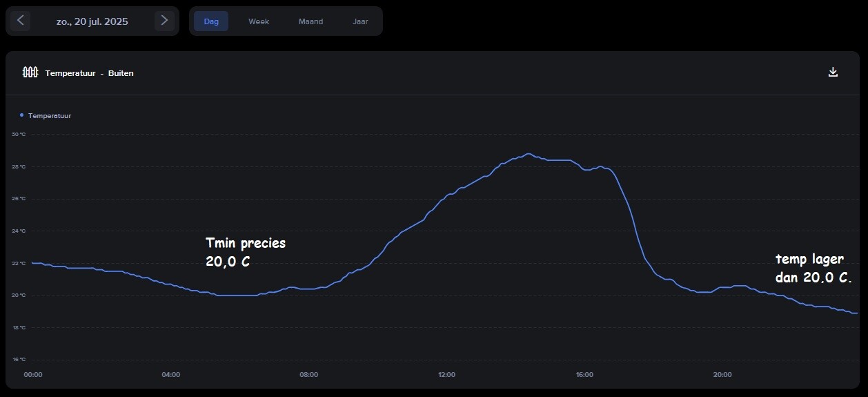Screen dimensions: 868x397
Task: Click the 08:00 time axis label
Action: 309,375
